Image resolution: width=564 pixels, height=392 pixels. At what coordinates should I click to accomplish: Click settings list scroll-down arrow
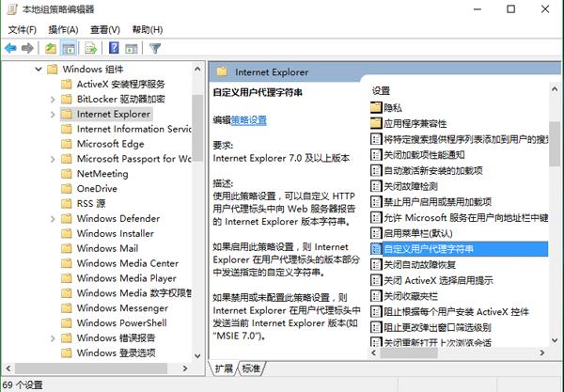pos(555,340)
